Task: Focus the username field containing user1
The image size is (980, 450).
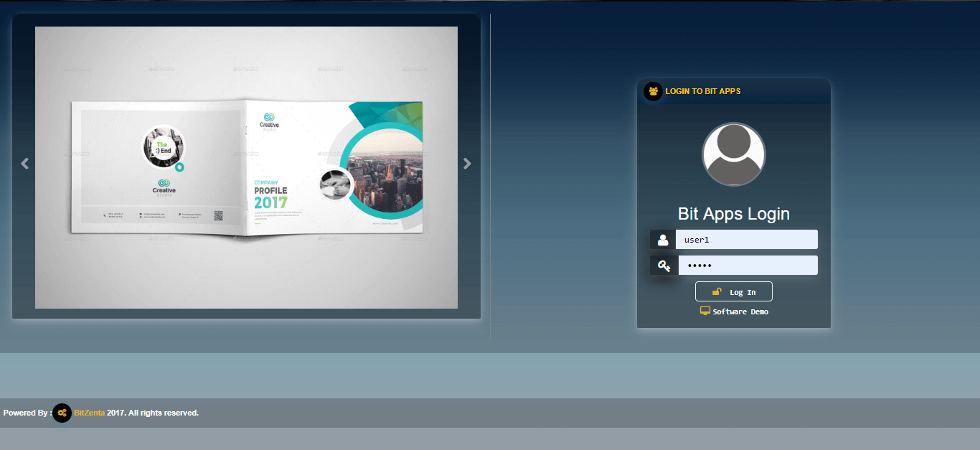Action: [746, 240]
